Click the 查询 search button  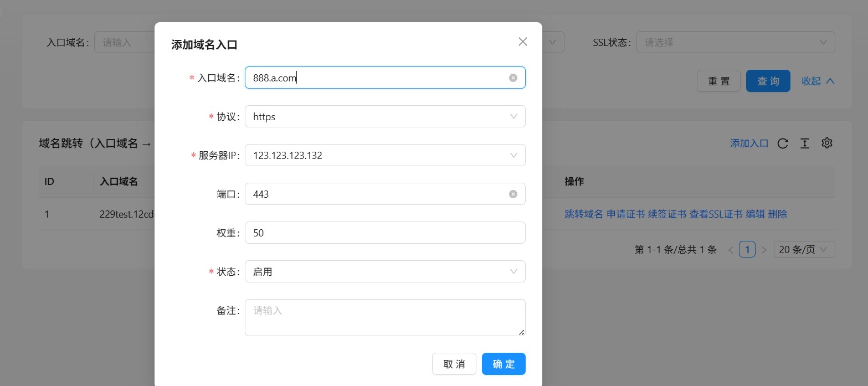pyautogui.click(x=768, y=81)
